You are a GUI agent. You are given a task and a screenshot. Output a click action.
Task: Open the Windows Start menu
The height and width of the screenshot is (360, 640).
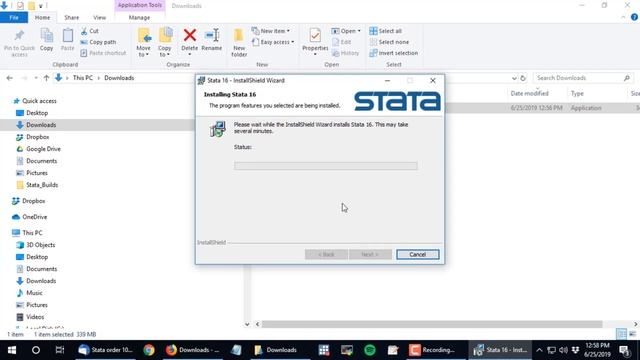12,350
